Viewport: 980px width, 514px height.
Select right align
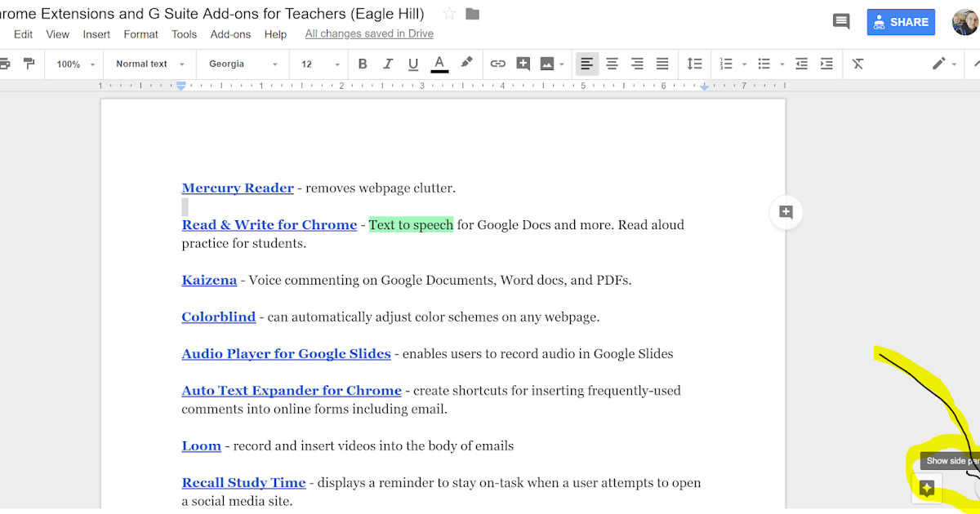[x=637, y=64]
